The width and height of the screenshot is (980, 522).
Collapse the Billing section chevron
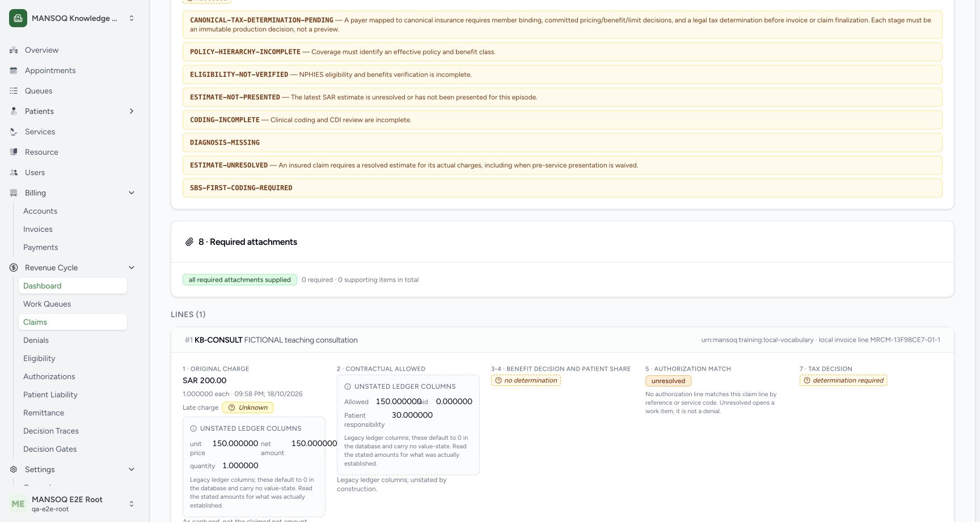pos(132,193)
